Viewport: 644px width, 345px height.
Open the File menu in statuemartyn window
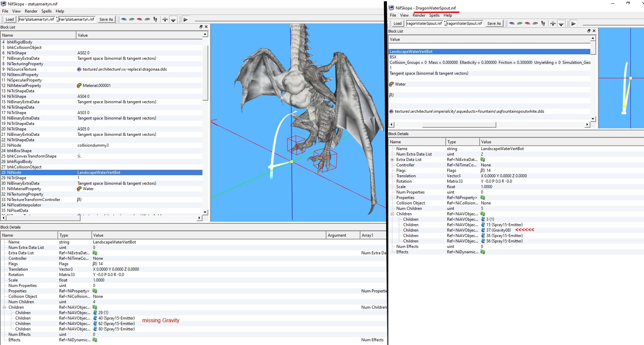pos(5,11)
